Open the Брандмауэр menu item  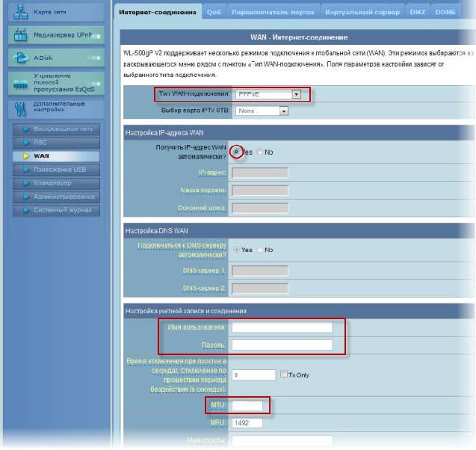[x=57, y=183]
